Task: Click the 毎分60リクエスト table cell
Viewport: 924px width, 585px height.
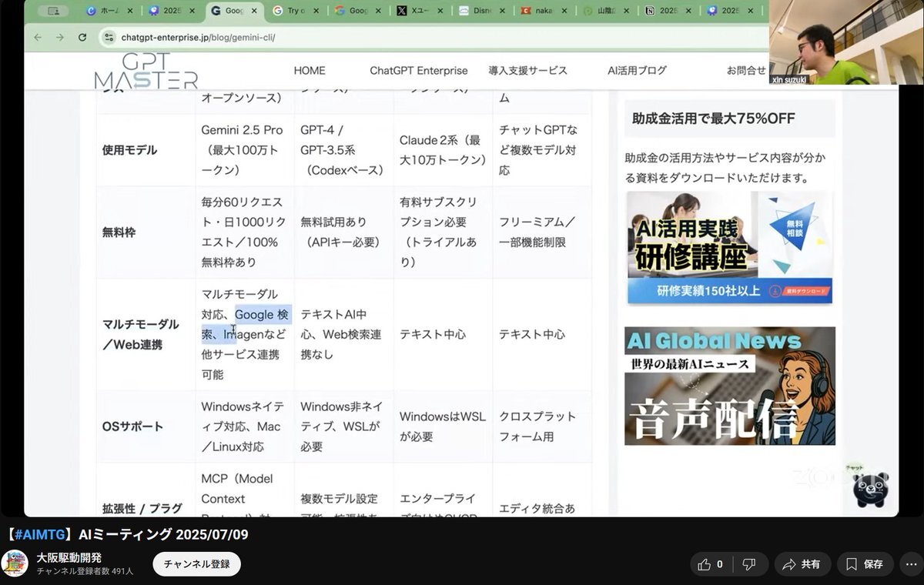Action: [244, 232]
